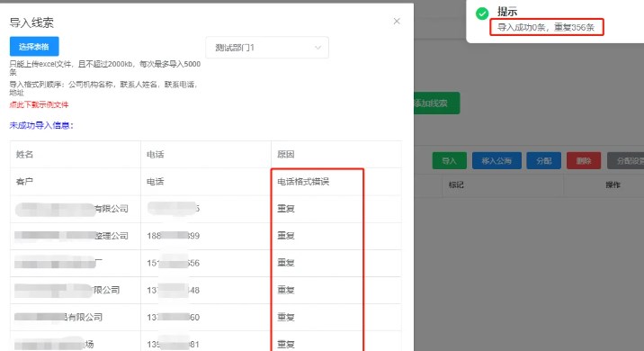Click the red 删除 button
The image size is (644, 351).
584,161
